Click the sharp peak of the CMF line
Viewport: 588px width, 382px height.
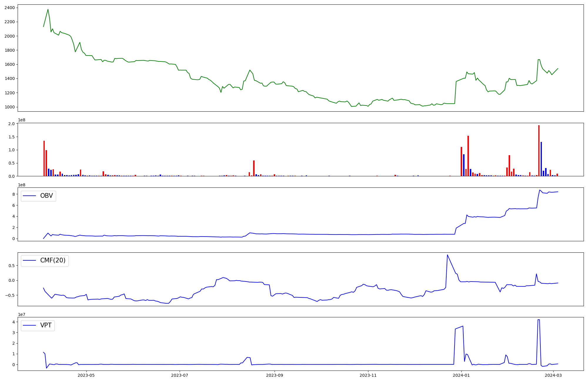[x=447, y=255]
